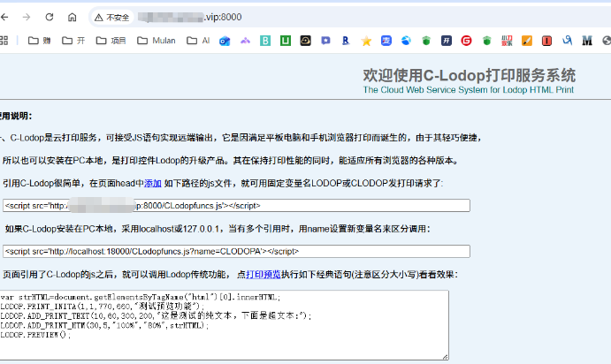Open the green U bookmark icon
This screenshot has width=611, height=364.
[286, 41]
